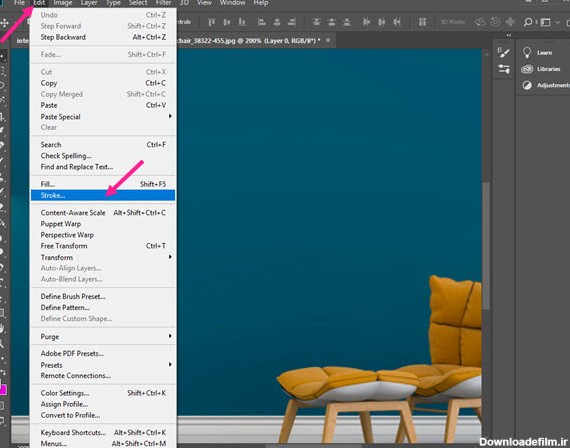
Task: Choose Copy from the Edit menu
Action: click(103, 83)
